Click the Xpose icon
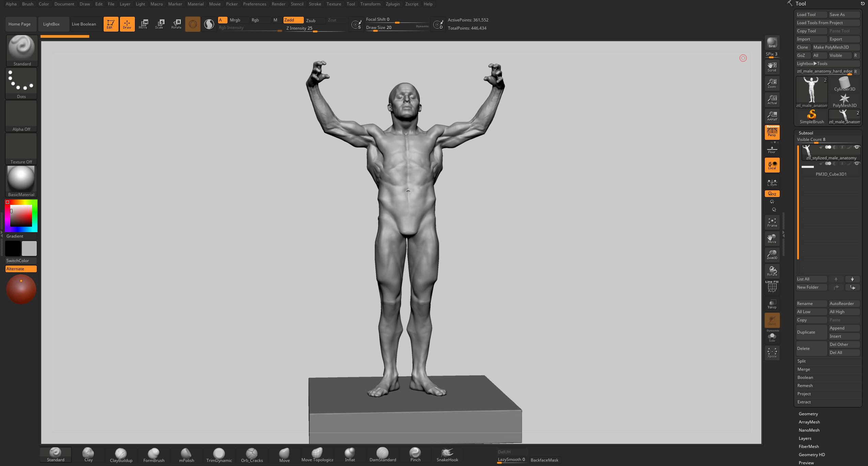868x466 pixels. (772, 353)
